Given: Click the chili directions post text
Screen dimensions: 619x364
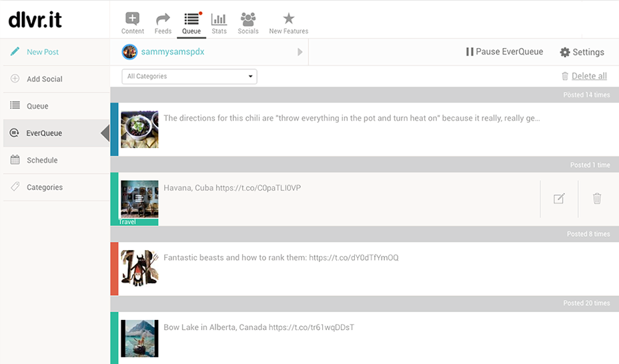Looking at the screenshot, I should click(x=352, y=118).
